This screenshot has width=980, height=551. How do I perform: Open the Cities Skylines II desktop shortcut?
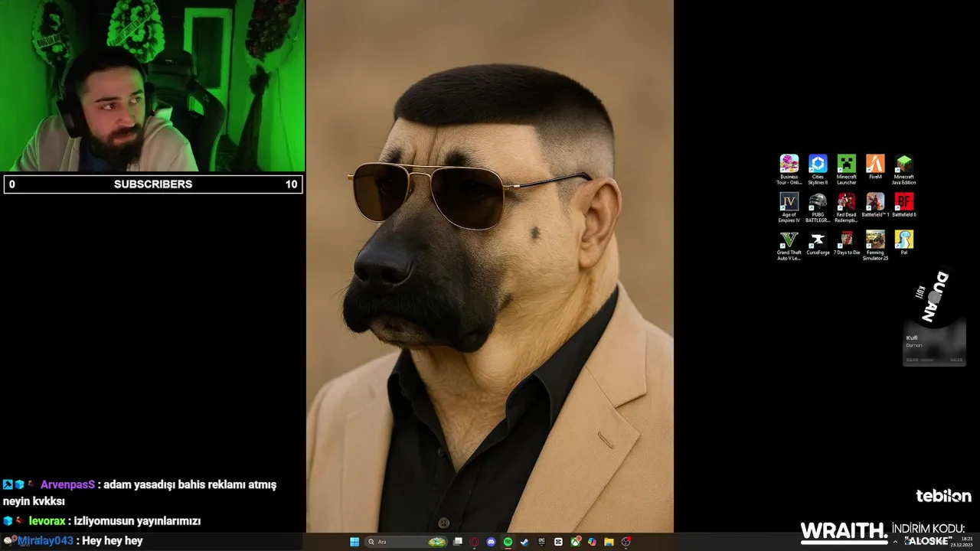click(818, 169)
